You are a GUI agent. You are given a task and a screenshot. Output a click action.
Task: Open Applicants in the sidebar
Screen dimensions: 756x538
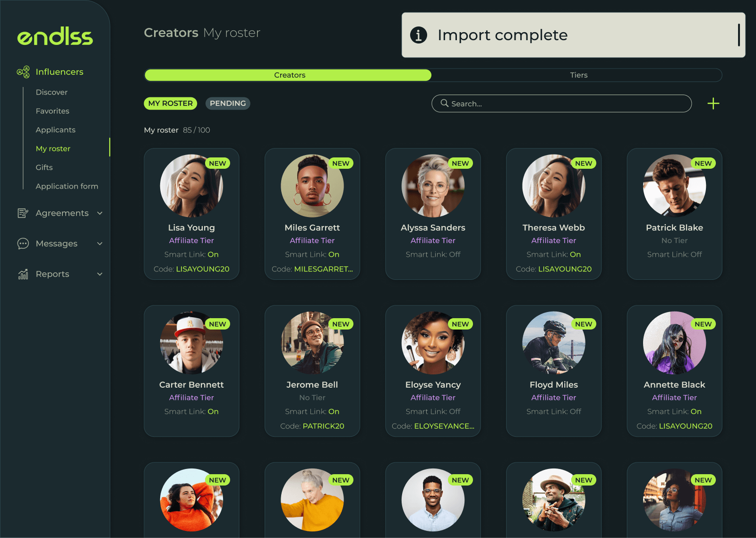click(x=56, y=130)
